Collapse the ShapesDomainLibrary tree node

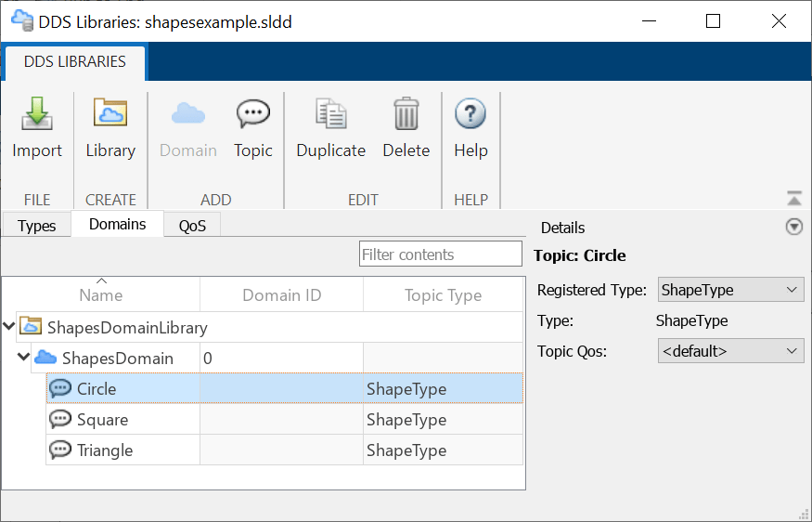[9, 326]
